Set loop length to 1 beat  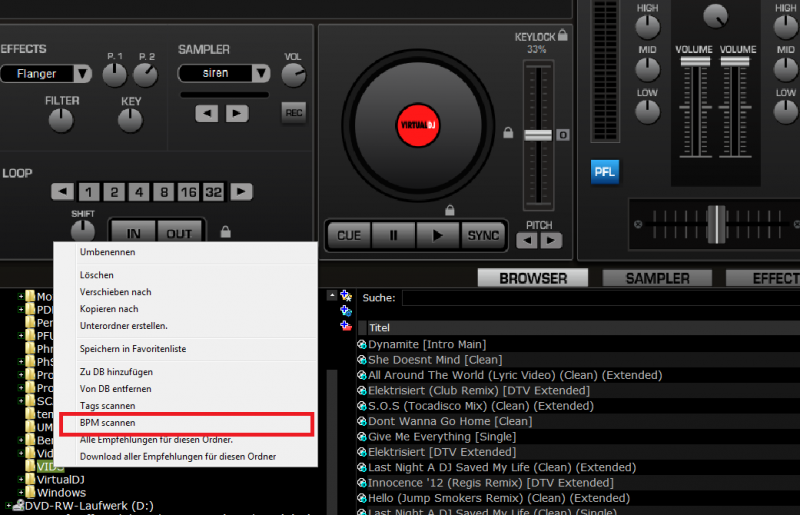89,192
